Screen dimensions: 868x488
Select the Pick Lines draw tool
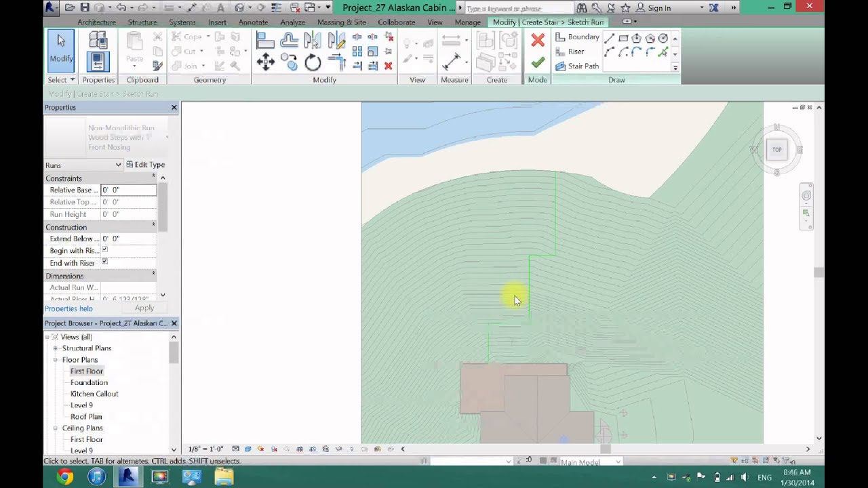[663, 52]
